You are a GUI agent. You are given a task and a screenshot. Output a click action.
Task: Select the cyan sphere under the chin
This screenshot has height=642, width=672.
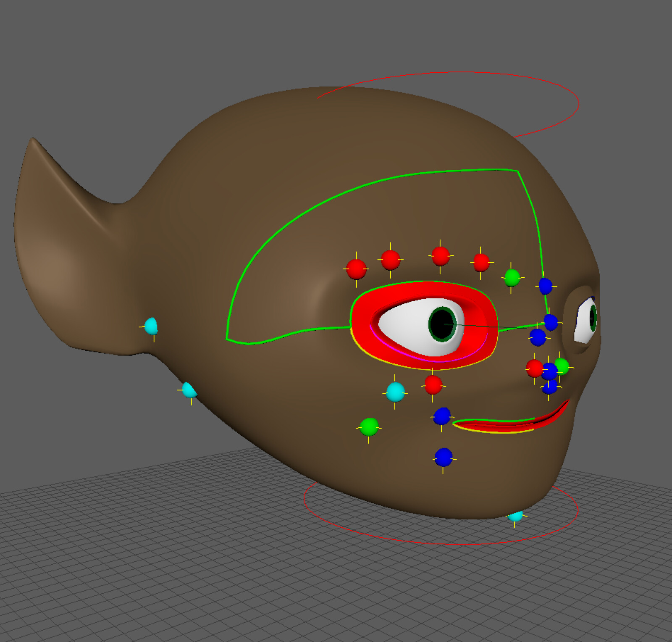515,516
